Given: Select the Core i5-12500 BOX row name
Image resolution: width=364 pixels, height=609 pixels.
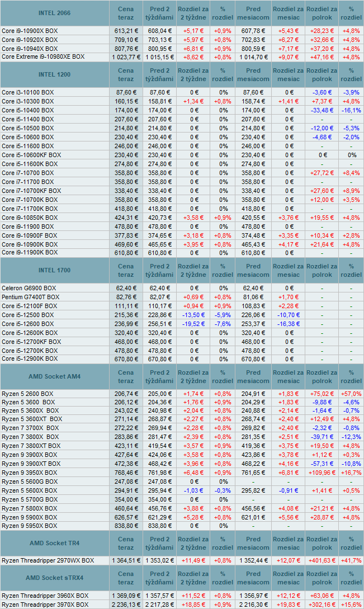Looking at the screenshot, I should click(27, 315).
